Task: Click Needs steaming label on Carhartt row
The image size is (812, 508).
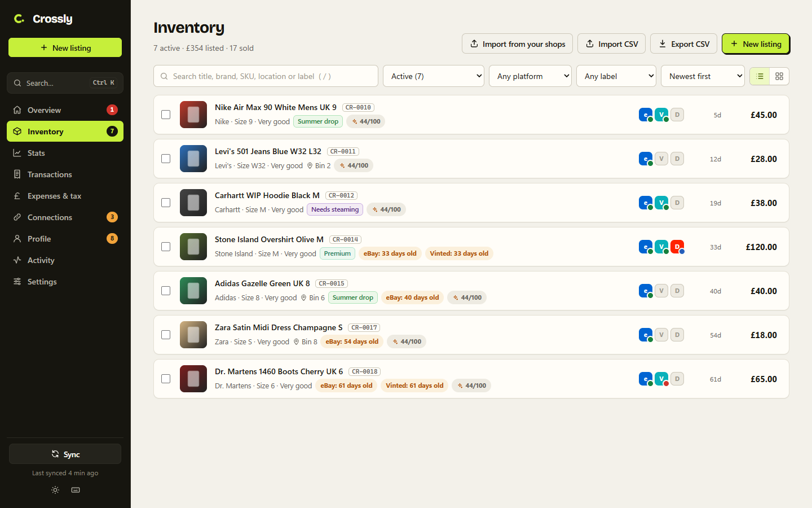Action: click(335, 209)
